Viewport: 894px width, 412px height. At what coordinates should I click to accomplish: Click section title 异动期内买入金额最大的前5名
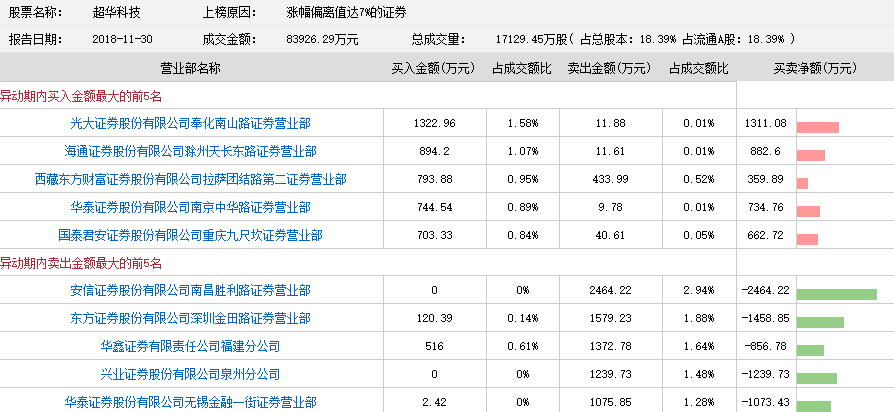(x=81, y=97)
